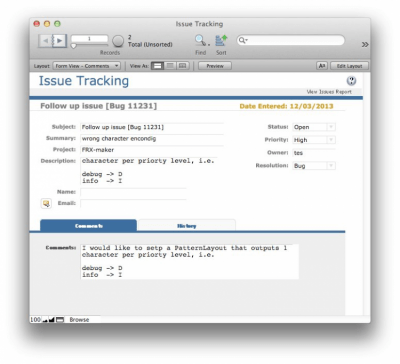Viewport: 400px width, 364px height.
Task: Click the record navigation slider
Action: tap(89, 45)
